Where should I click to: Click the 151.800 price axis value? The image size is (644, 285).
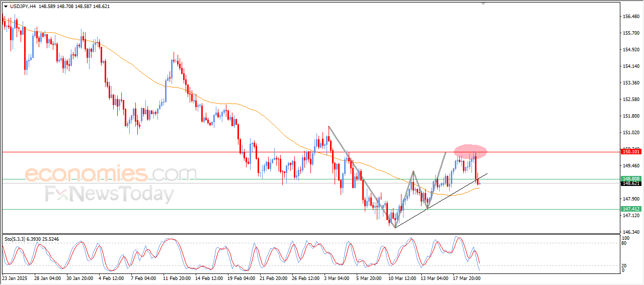(631, 116)
